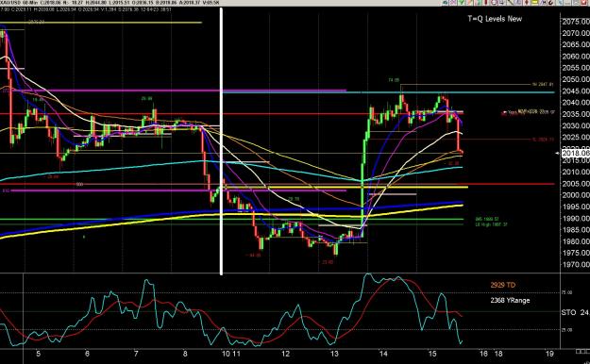The width and height of the screenshot is (590, 364).
Task: Click the -23.60 swing low label
Action: (x=327, y=262)
